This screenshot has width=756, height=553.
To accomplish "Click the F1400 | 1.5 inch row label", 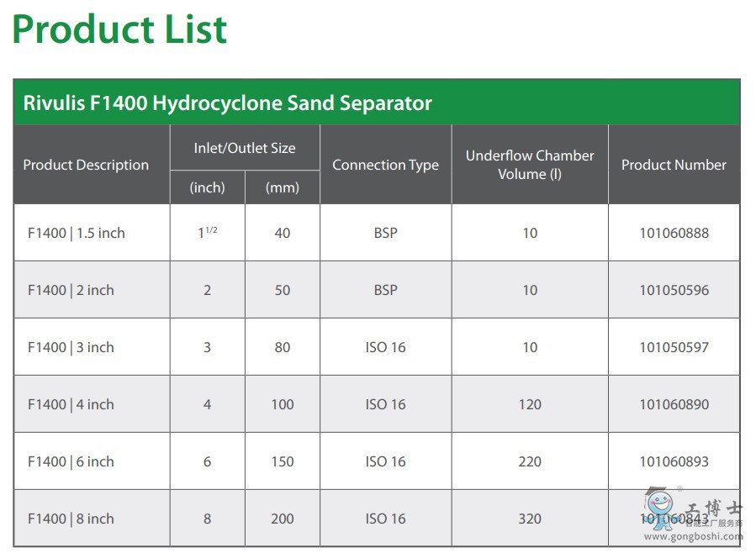I will point(76,233).
